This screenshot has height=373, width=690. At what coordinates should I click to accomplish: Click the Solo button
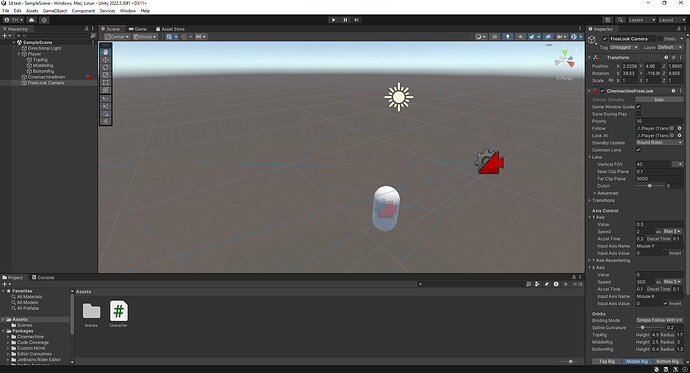[659, 99]
